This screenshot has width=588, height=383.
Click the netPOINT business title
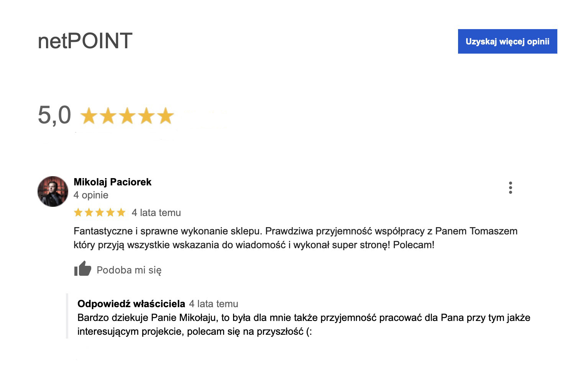pyautogui.click(x=85, y=41)
